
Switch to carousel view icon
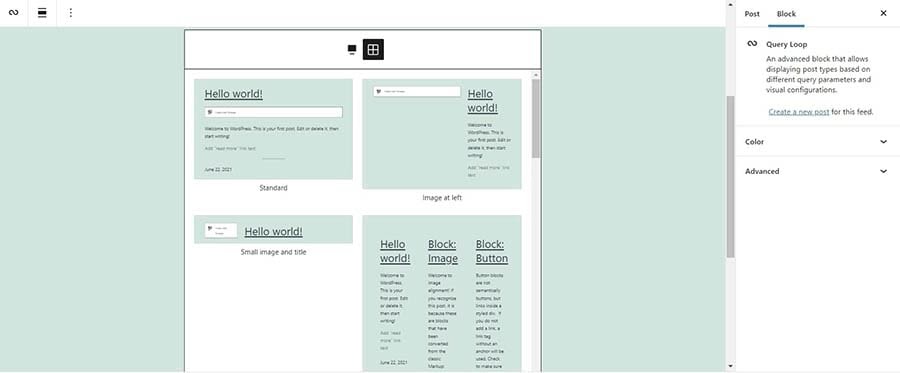pyautogui.click(x=352, y=50)
